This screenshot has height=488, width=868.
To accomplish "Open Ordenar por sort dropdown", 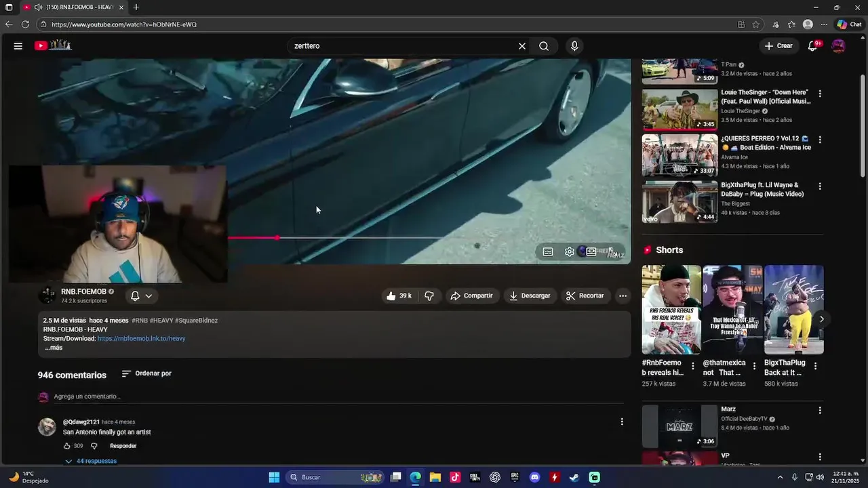I will [146, 373].
